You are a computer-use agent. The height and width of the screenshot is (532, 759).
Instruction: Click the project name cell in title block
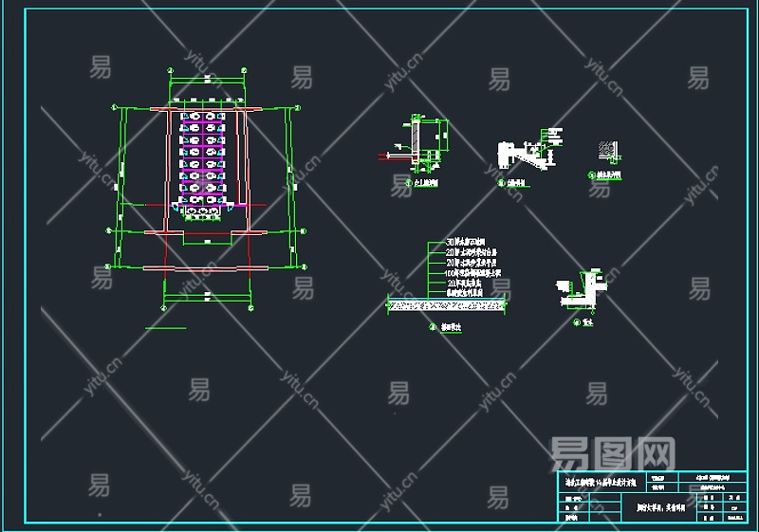[x=602, y=482]
